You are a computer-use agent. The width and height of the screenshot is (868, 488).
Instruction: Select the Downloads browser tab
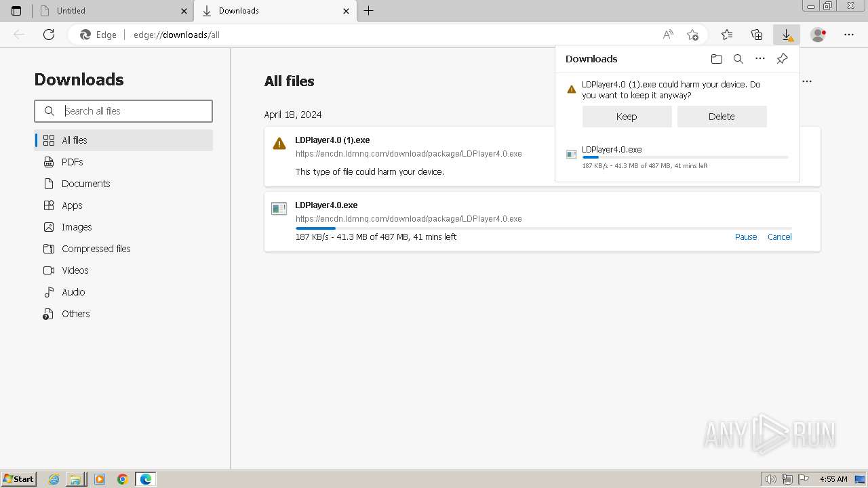[275, 11]
